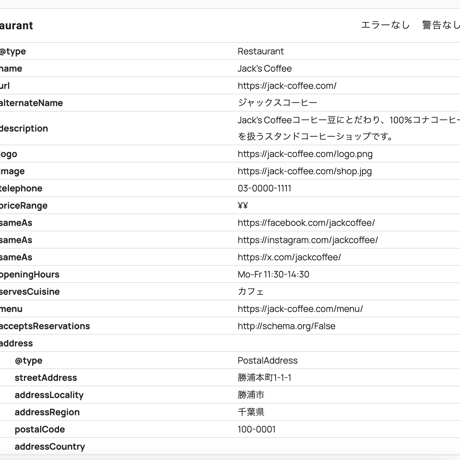Click the http://schema.org/False value
The height and width of the screenshot is (460, 460).
pos(286,326)
